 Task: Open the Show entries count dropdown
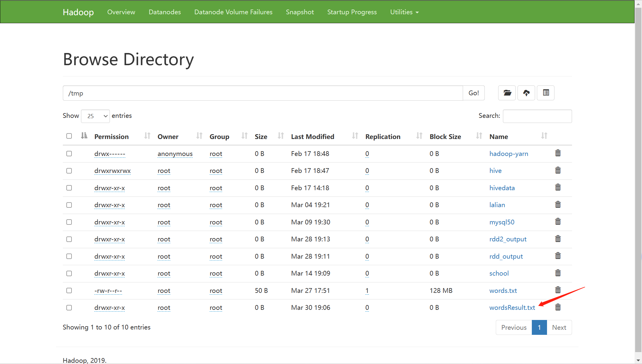click(95, 116)
